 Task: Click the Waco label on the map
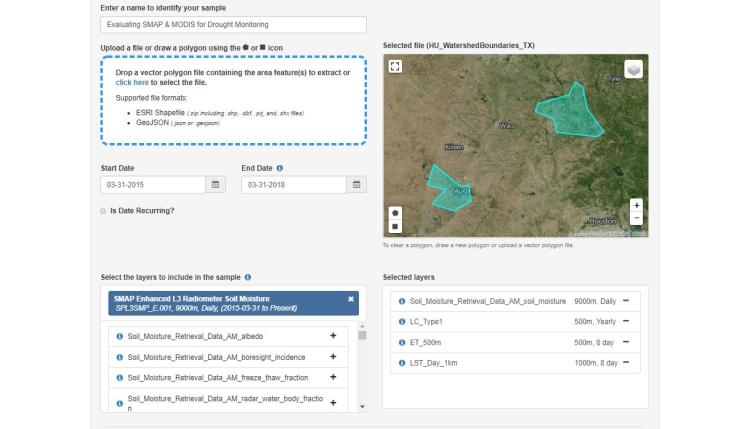click(507, 125)
